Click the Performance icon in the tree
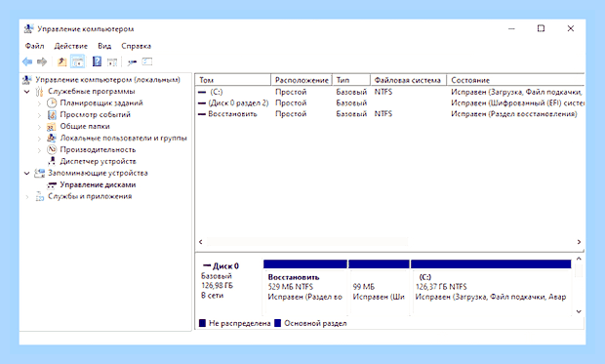 point(52,149)
